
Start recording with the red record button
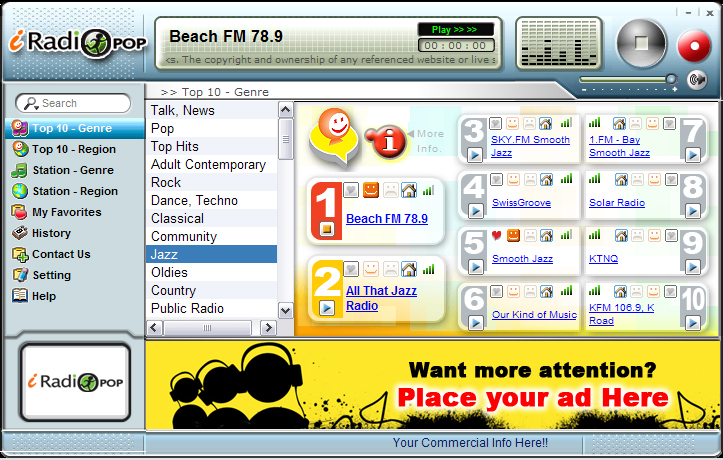694,46
